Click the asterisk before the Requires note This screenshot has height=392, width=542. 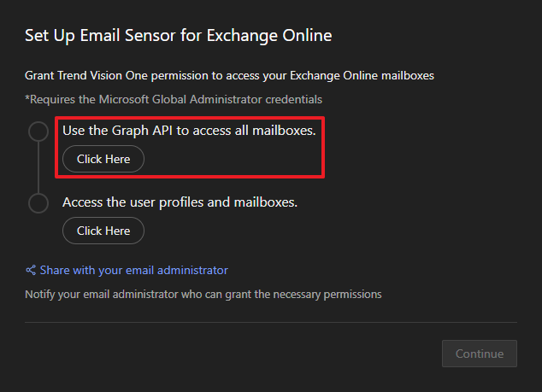(27, 99)
